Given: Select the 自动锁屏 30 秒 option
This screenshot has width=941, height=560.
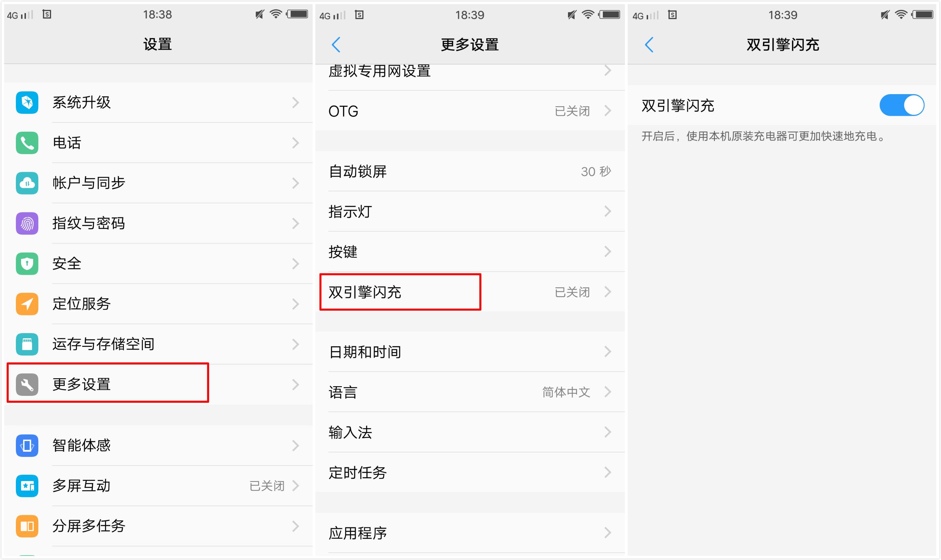Looking at the screenshot, I should point(470,171).
